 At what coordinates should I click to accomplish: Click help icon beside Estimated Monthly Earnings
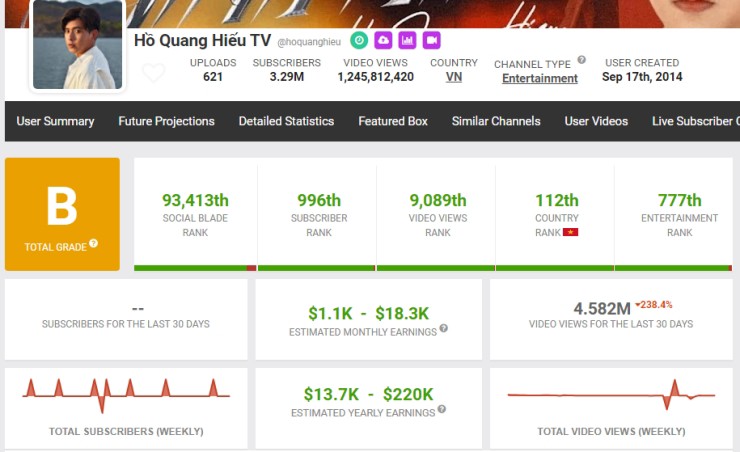tap(443, 328)
